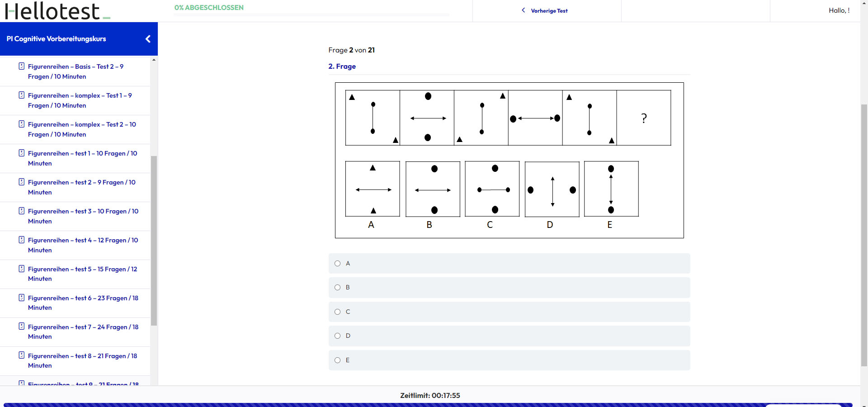Mark answer E as selected

(x=337, y=360)
